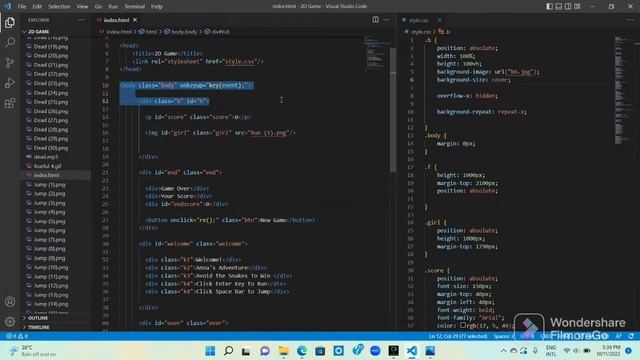Open the Help menu
The image size is (640, 360).
point(157,7)
